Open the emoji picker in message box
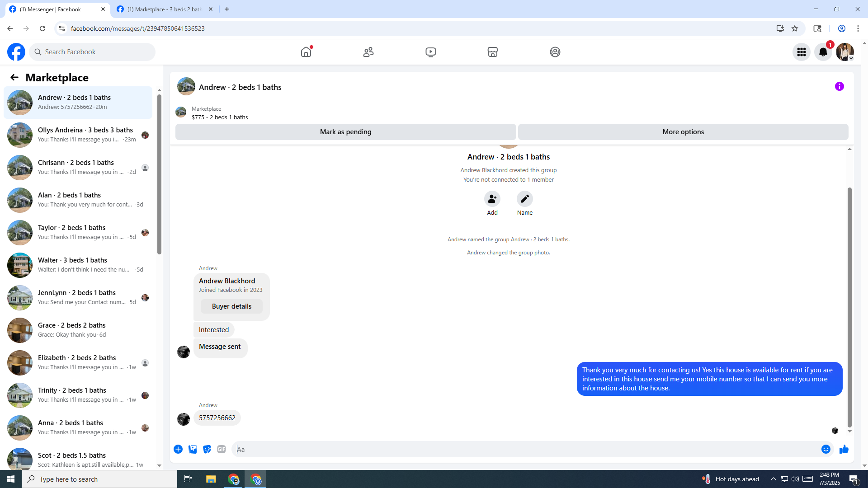The height and width of the screenshot is (488, 868). 826,449
